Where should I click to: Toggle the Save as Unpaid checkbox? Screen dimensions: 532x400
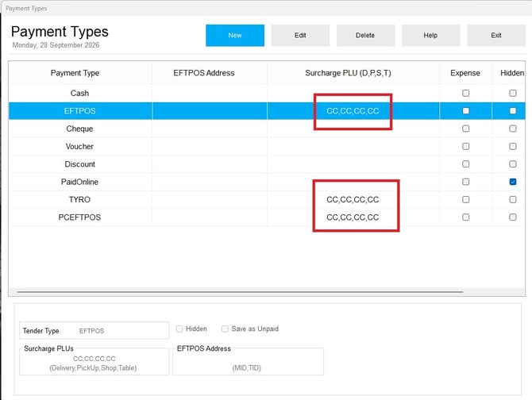coord(225,329)
